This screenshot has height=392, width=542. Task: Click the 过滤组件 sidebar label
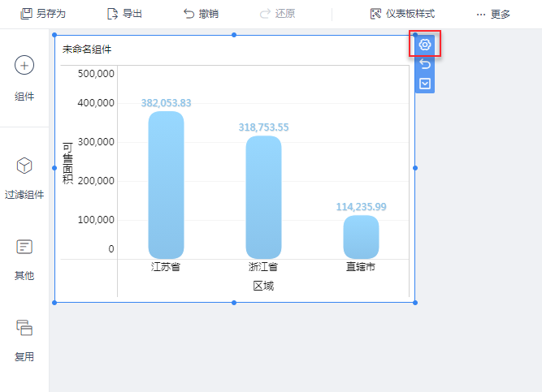click(x=24, y=195)
